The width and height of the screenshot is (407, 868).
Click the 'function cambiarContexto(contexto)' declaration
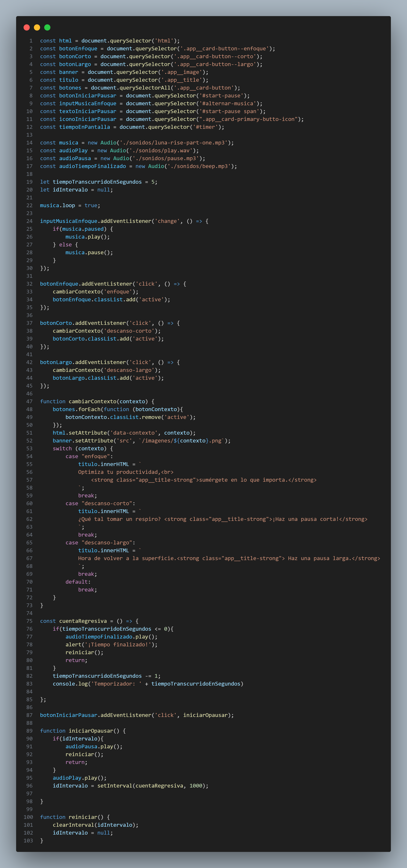94,401
